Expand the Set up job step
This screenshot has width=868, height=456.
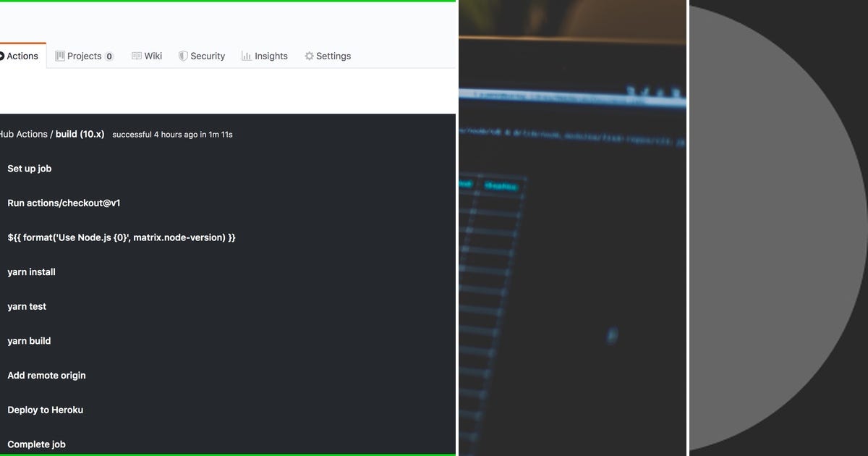(x=30, y=169)
